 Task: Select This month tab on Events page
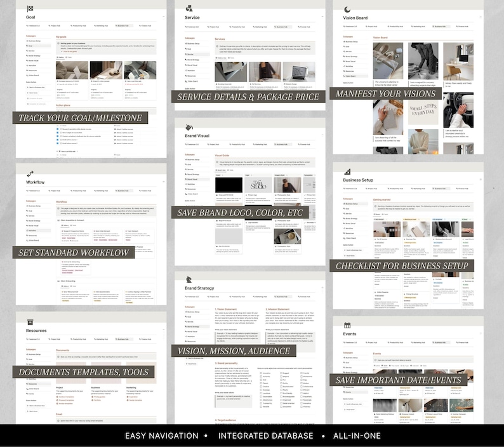pyautogui.click(x=394, y=366)
